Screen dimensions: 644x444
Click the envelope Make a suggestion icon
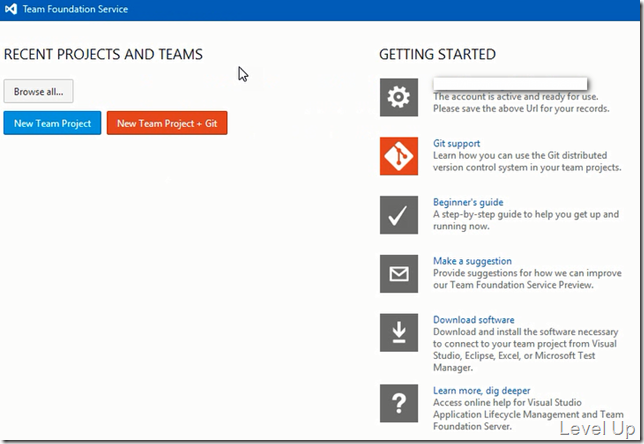pyautogui.click(x=399, y=274)
